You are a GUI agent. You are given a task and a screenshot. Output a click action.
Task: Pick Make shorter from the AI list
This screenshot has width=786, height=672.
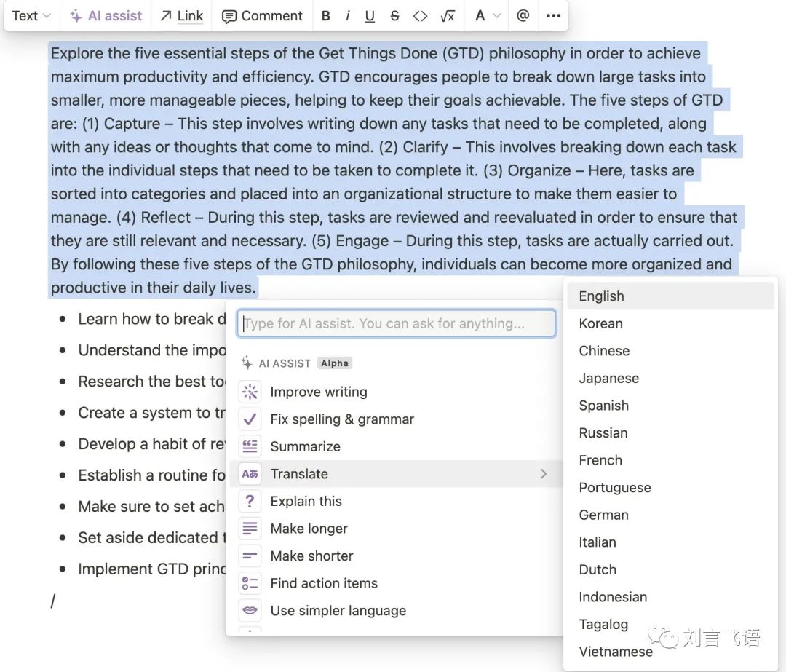pyautogui.click(x=311, y=556)
